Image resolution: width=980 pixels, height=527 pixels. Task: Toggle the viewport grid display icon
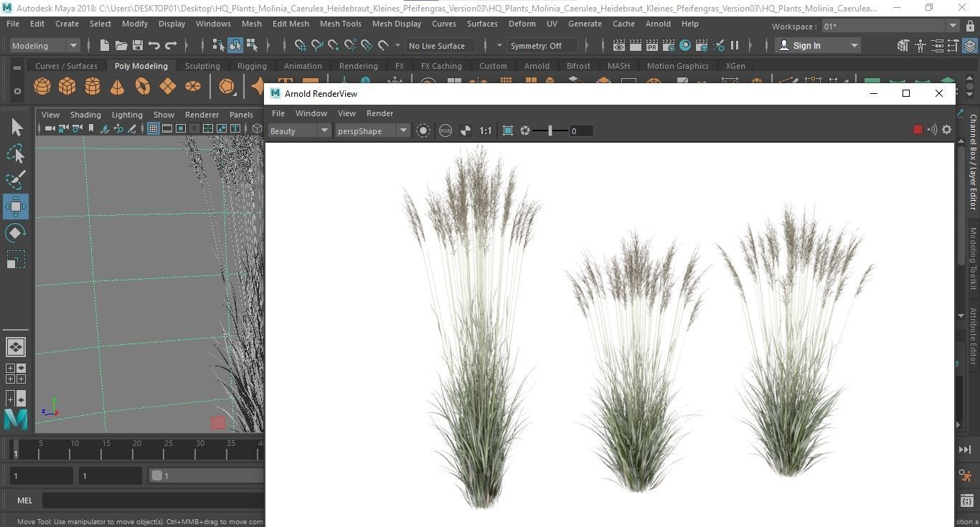point(153,128)
